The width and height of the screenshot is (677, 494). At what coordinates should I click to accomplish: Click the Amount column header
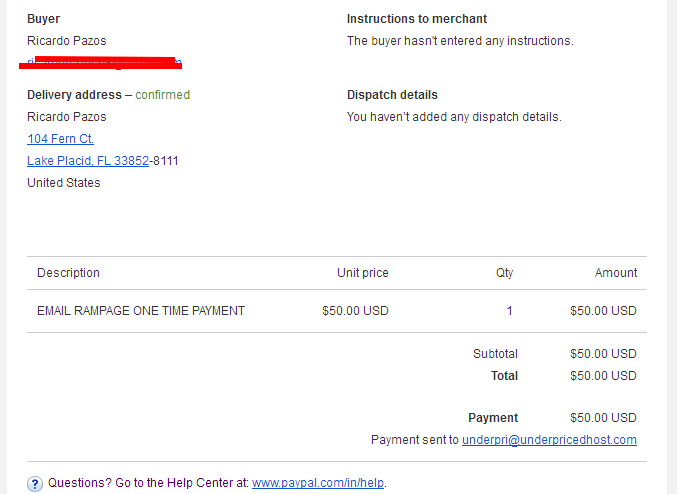click(616, 273)
